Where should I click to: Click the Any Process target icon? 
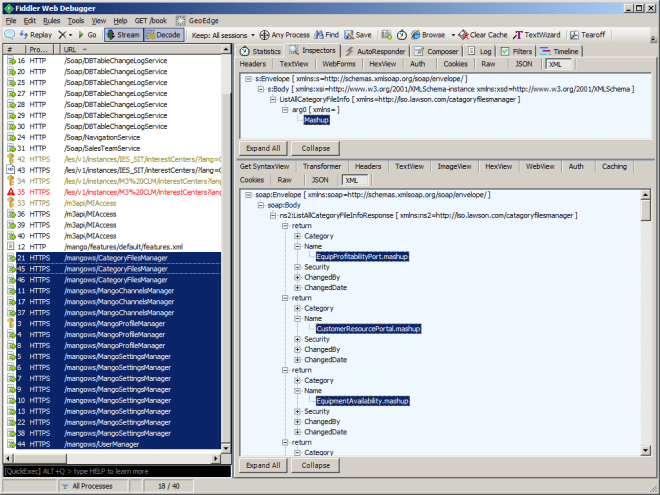pyautogui.click(x=263, y=34)
